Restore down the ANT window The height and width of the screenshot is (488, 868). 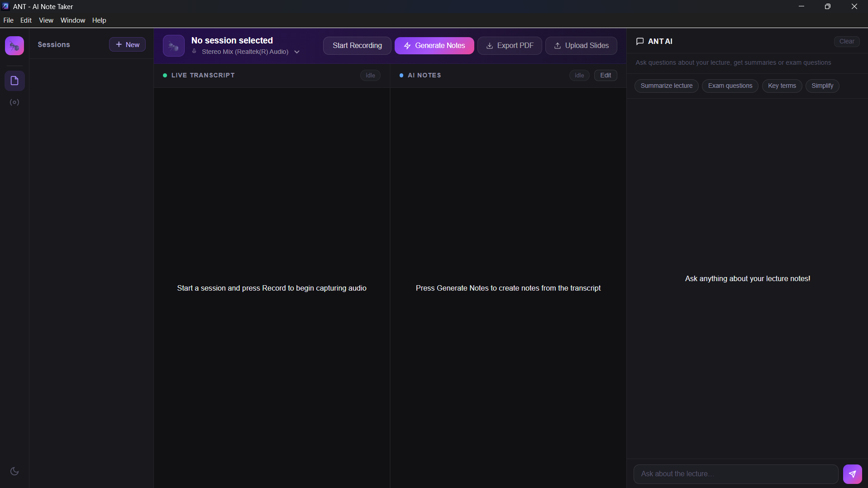pyautogui.click(x=828, y=6)
